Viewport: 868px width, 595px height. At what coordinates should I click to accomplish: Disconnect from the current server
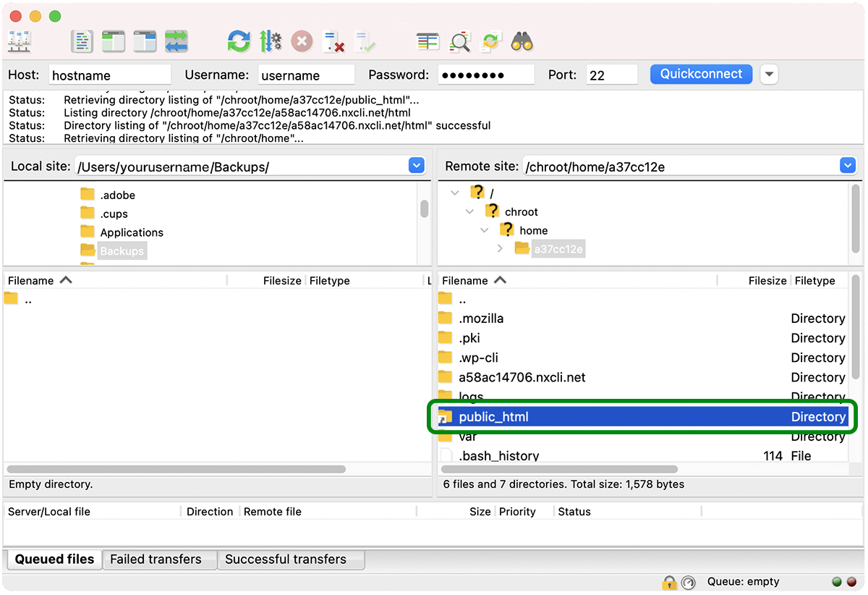[x=333, y=41]
